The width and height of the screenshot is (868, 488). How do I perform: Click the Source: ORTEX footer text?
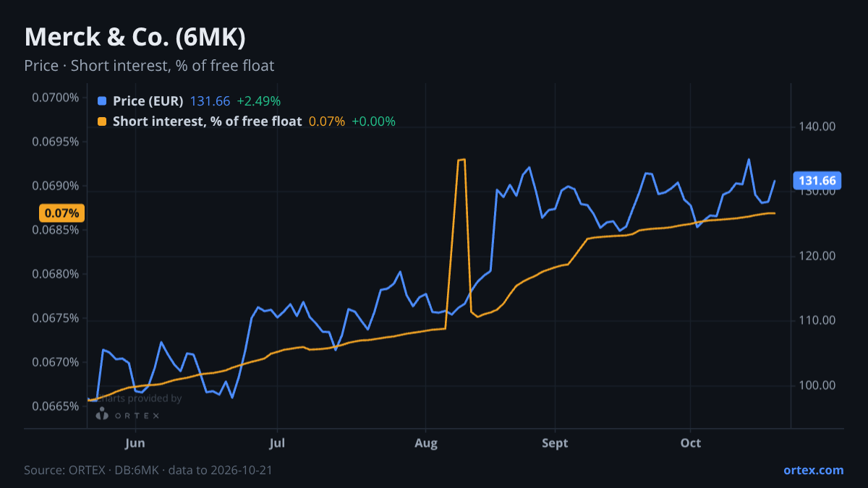coord(148,470)
